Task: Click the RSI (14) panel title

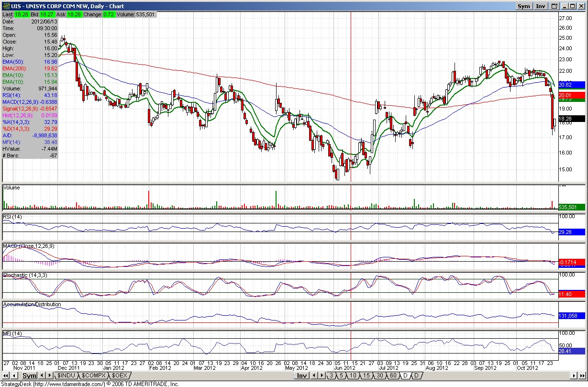Action: point(12,217)
